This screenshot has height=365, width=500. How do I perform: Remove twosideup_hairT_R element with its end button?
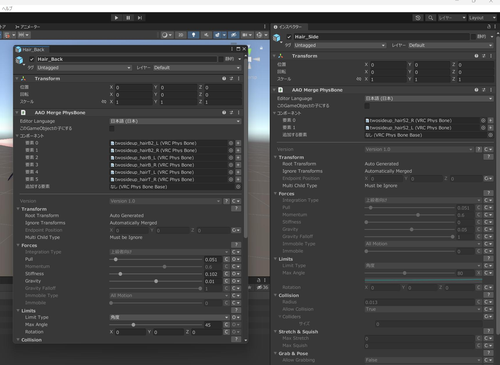pyautogui.click(x=238, y=179)
